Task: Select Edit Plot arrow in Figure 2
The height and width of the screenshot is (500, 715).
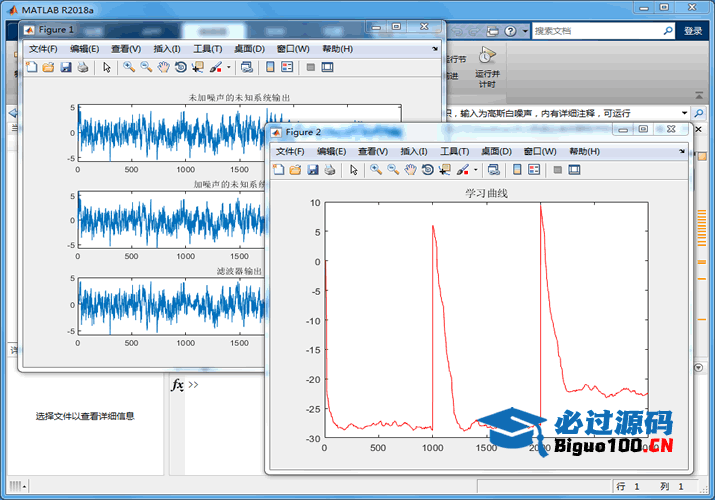Action: coord(353,170)
